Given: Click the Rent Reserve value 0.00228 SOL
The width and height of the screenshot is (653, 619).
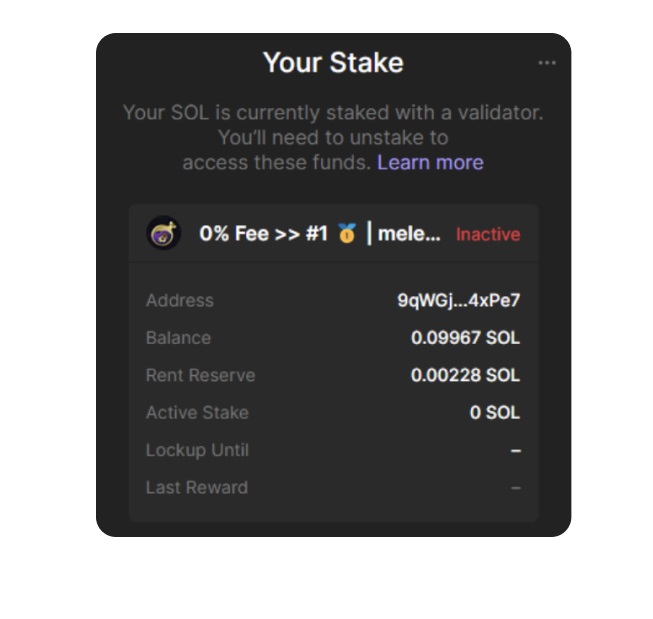Looking at the screenshot, I should click(465, 375).
